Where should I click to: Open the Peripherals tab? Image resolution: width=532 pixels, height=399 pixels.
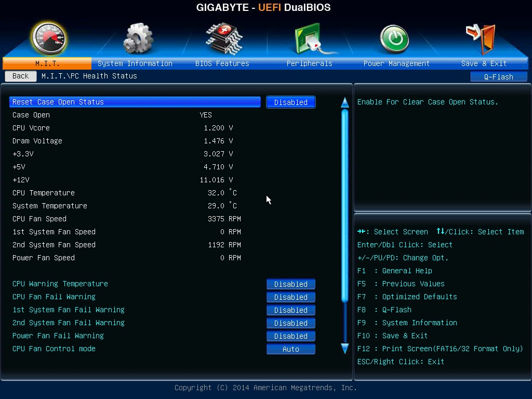[x=310, y=63]
